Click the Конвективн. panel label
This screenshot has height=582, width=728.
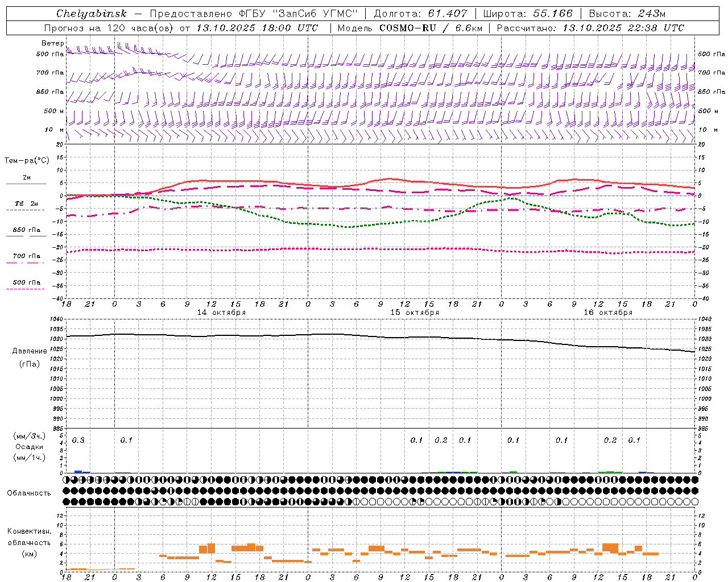click(29, 531)
